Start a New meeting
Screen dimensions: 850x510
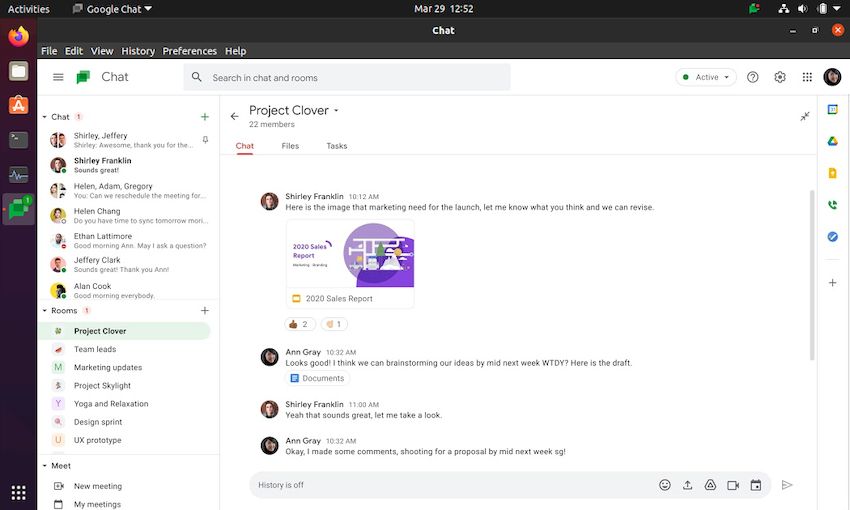click(98, 486)
